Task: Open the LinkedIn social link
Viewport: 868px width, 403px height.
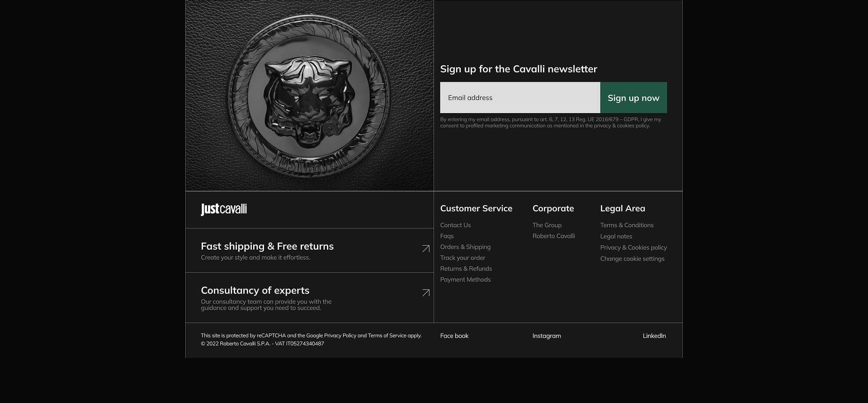Action: pos(654,336)
